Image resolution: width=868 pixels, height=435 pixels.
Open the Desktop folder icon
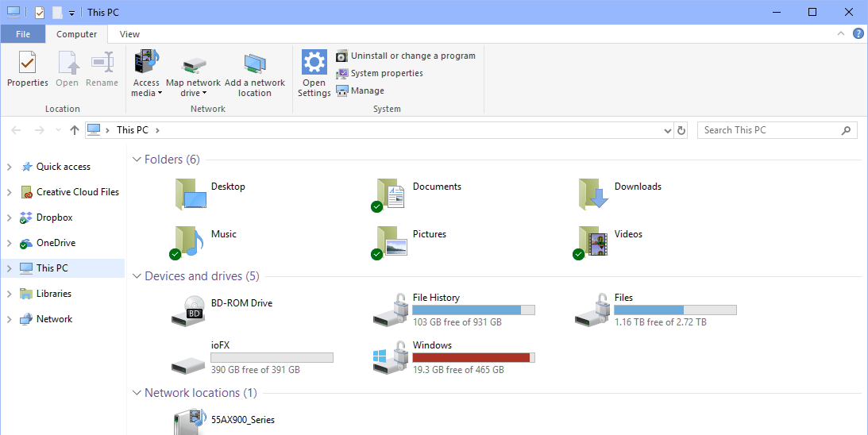pos(191,194)
